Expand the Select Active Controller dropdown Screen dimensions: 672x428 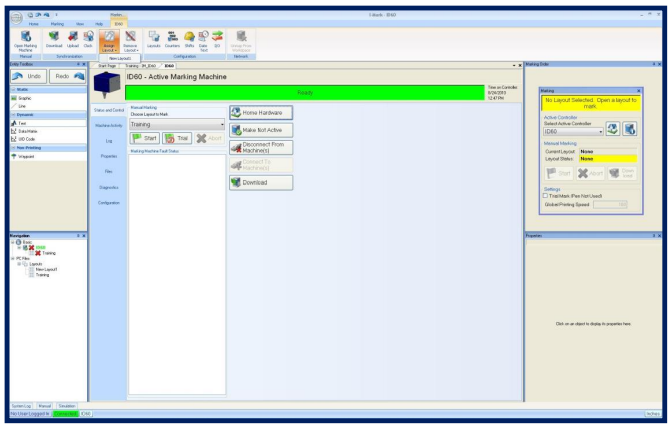[x=600, y=131]
